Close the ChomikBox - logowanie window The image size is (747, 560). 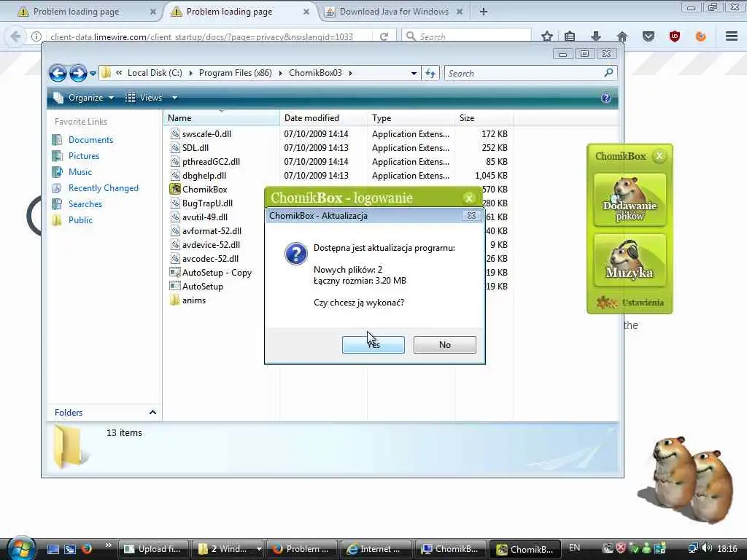(x=469, y=198)
